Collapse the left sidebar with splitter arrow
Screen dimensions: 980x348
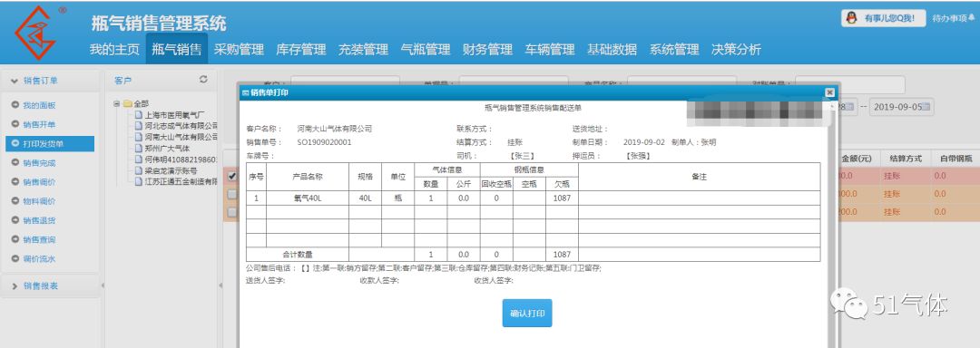[103, 286]
